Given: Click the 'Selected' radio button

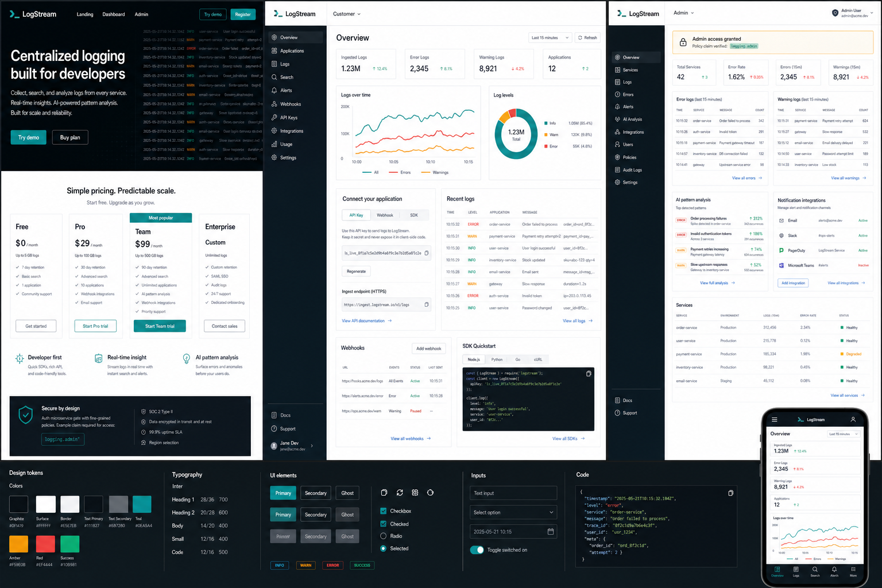Looking at the screenshot, I should coord(383,548).
